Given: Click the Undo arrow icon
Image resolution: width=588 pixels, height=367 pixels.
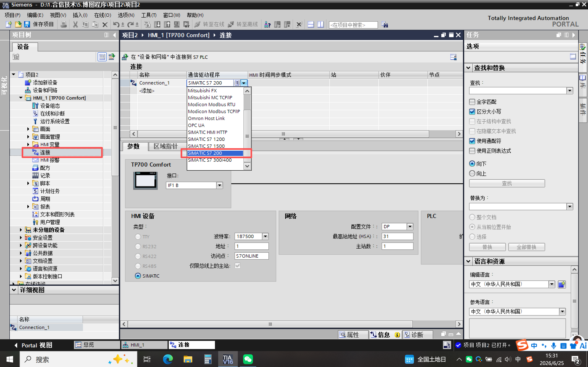Looking at the screenshot, I should [116, 24].
